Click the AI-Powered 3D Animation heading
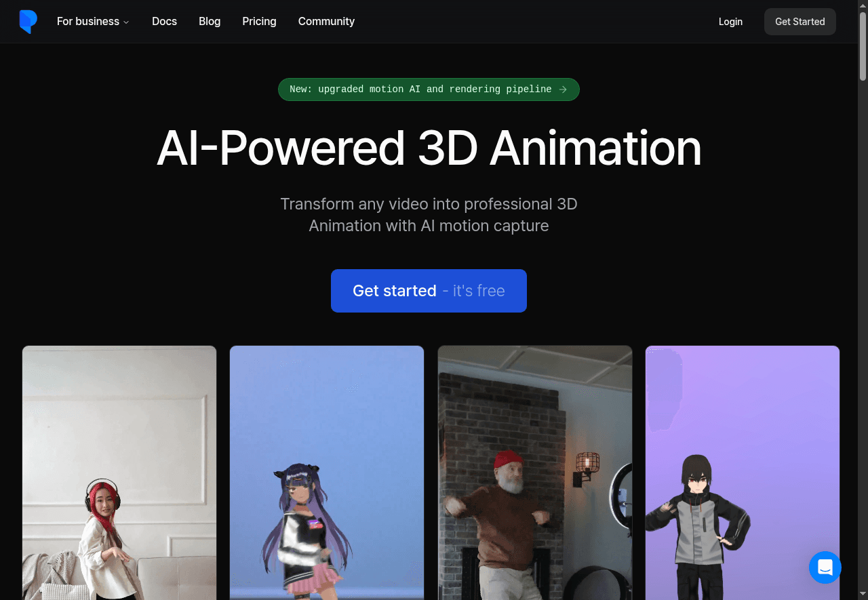This screenshot has width=868, height=600. click(x=429, y=148)
